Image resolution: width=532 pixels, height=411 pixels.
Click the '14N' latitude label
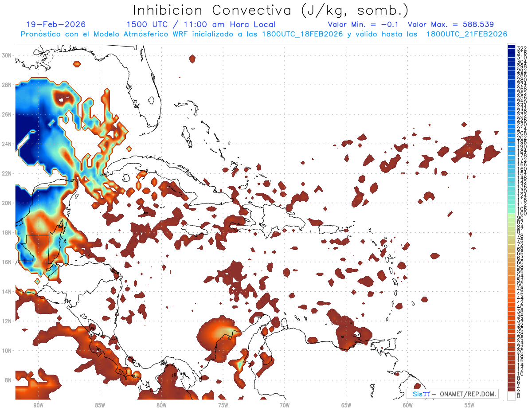(x=6, y=292)
